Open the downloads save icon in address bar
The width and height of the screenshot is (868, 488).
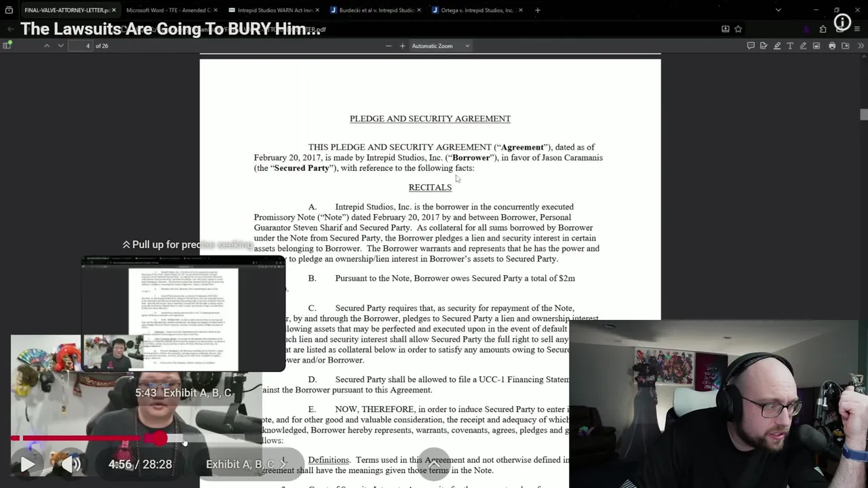pos(726,29)
